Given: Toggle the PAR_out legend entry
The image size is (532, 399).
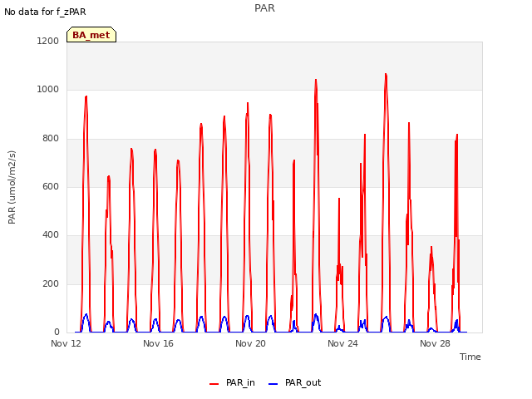Looking at the screenshot, I should [x=294, y=382].
